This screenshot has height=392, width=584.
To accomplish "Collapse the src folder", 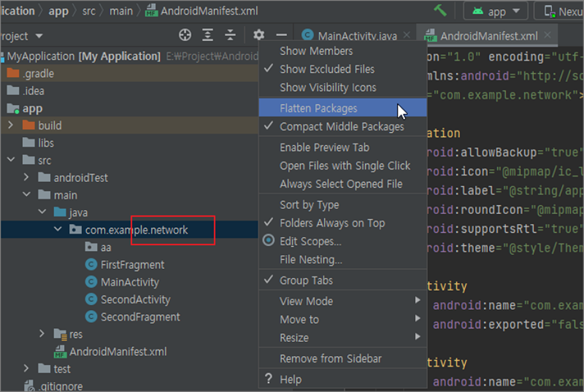I will pyautogui.click(x=11, y=160).
